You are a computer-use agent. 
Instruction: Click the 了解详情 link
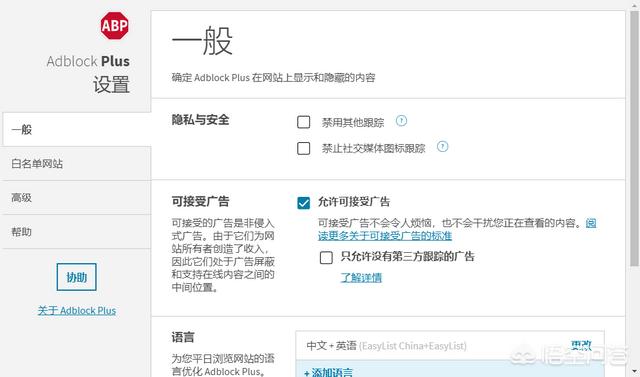(361, 278)
